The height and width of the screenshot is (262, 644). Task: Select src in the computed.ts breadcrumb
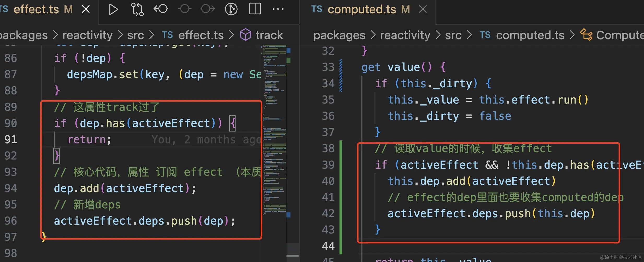pyautogui.click(x=453, y=35)
